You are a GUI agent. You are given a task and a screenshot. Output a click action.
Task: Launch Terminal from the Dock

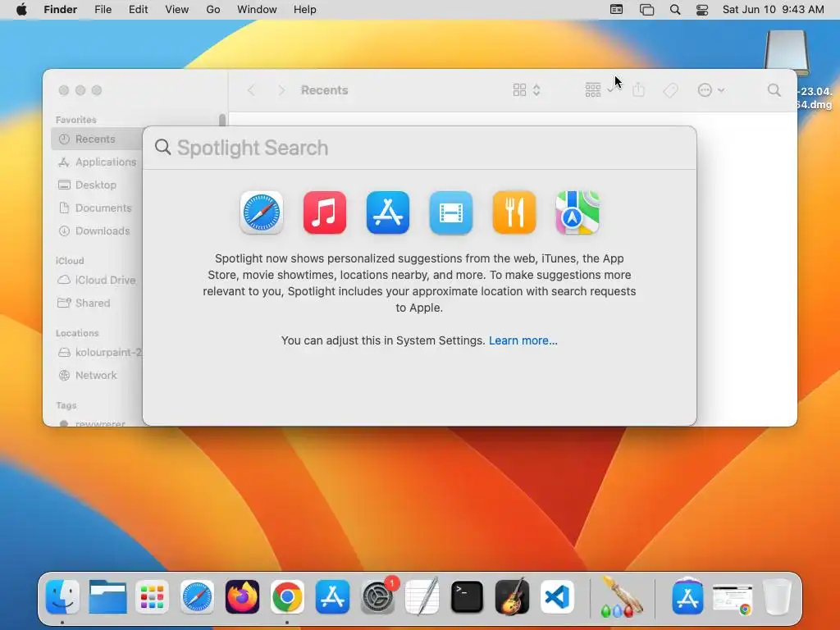(x=467, y=597)
